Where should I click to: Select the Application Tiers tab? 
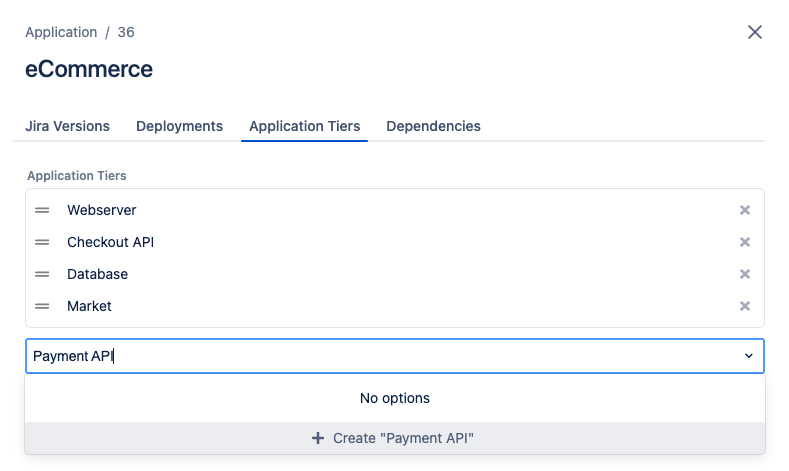pyautogui.click(x=304, y=126)
